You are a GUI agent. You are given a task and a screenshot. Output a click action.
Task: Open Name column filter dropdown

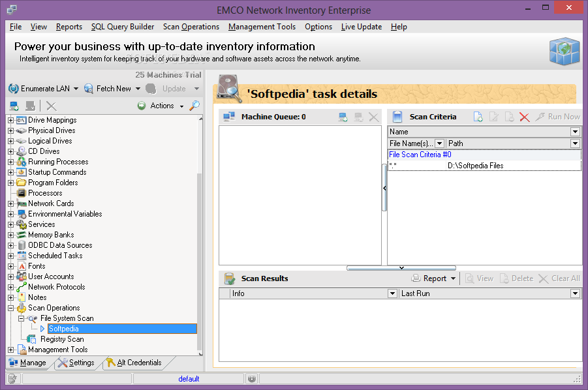coord(575,132)
